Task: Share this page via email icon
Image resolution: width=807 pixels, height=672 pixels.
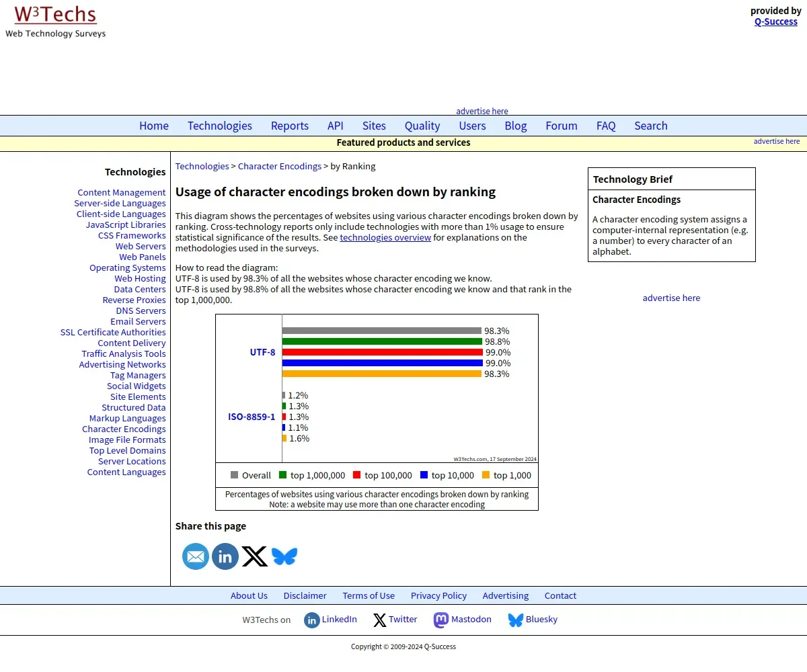Action: pyautogui.click(x=196, y=556)
